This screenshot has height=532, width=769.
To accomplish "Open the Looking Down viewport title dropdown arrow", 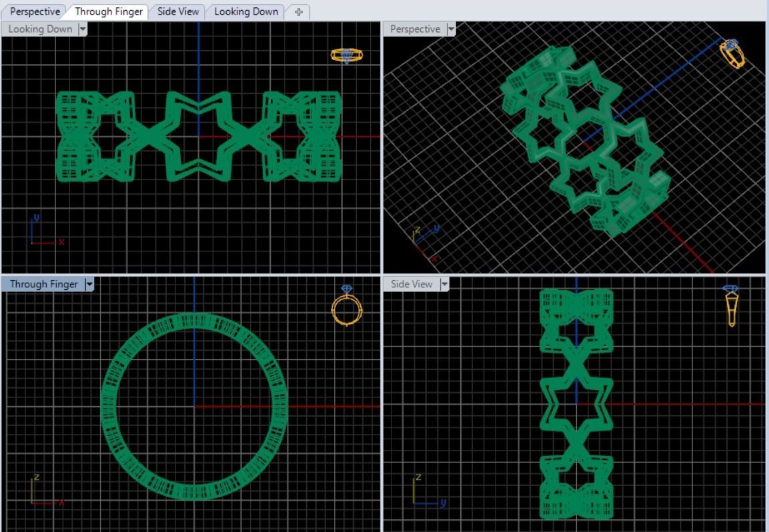I will (83, 29).
